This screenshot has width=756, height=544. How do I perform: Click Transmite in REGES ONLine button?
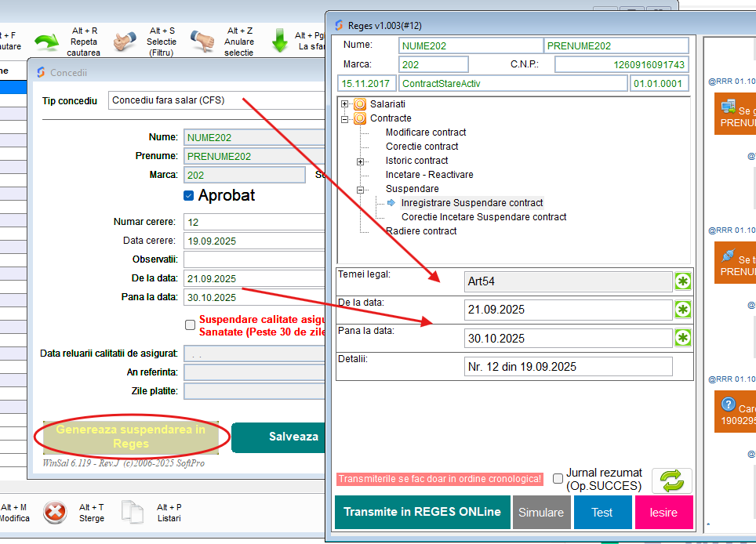tap(422, 512)
